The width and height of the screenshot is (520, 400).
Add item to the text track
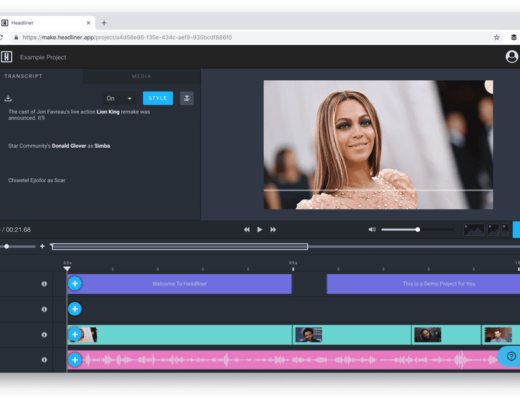pos(75,284)
